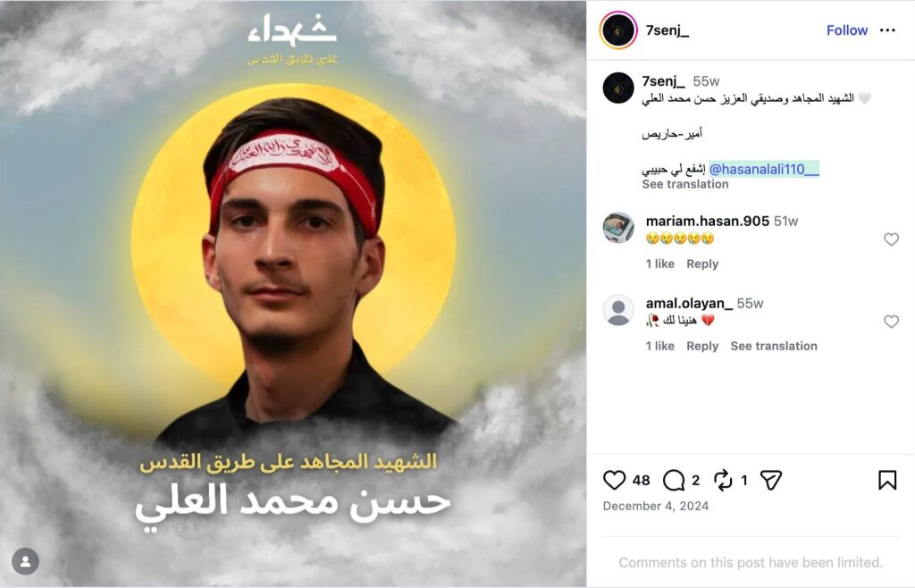The height and width of the screenshot is (588, 915).
Task: View 7senj_ username in post header
Action: [x=667, y=30]
